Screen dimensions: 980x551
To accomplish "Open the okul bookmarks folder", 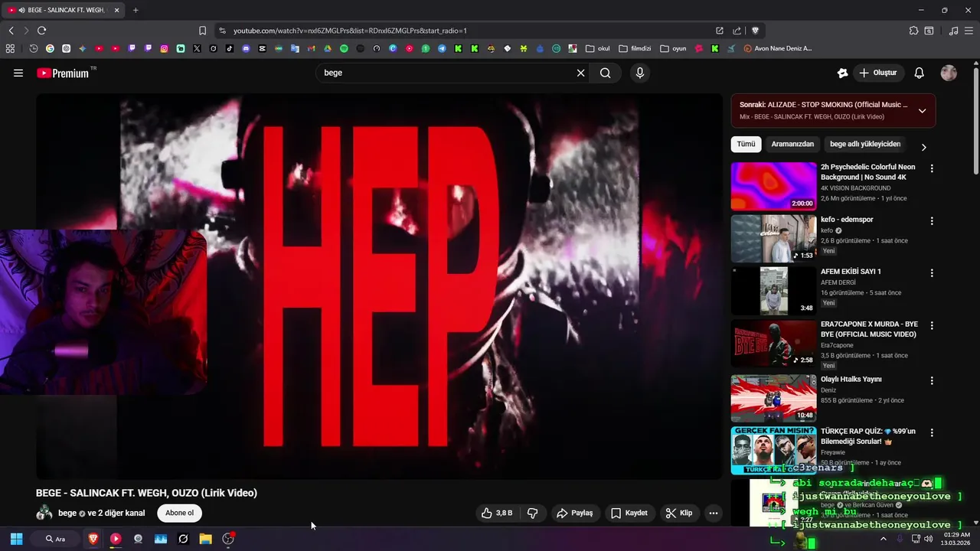I will pos(598,48).
